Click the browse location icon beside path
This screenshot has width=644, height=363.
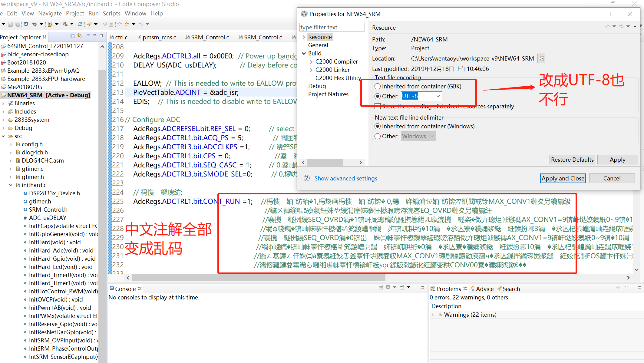[x=541, y=58]
